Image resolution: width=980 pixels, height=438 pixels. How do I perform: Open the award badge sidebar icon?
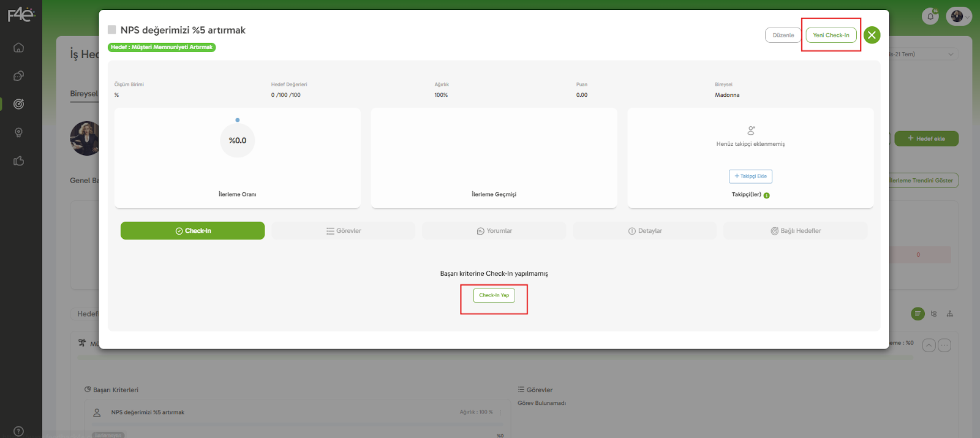[x=19, y=132]
